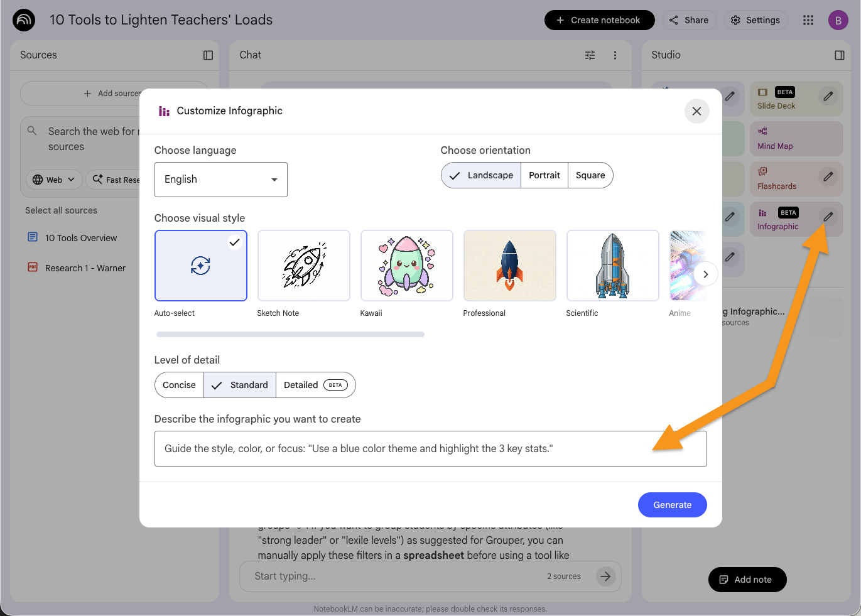Image resolution: width=861 pixels, height=616 pixels.
Task: Collapse the Studio panel
Action: (839, 55)
